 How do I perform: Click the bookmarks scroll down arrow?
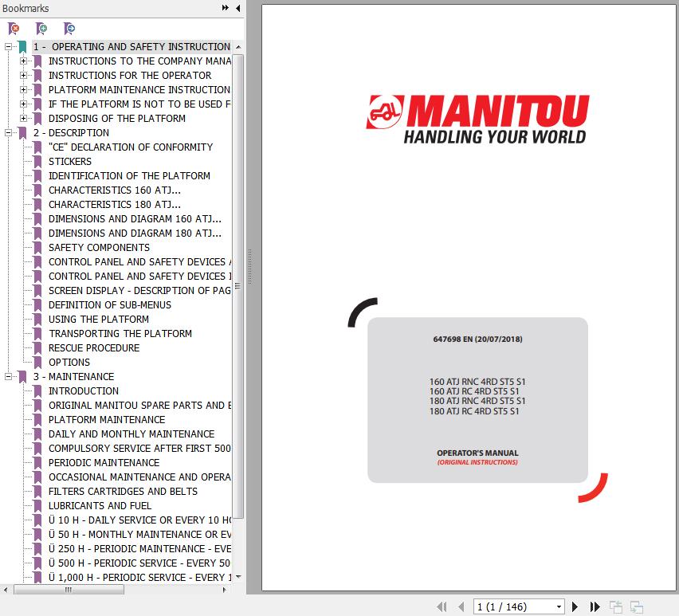(x=238, y=577)
